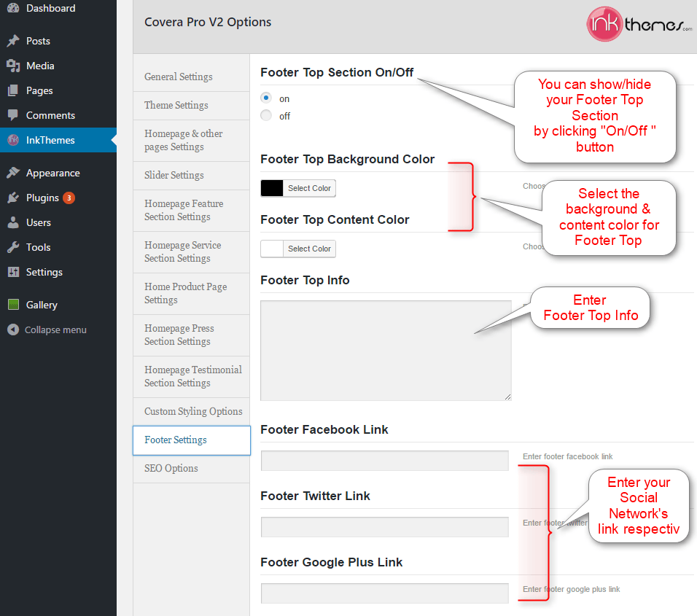Click the Media library icon
This screenshot has height=616, width=697.
[x=13, y=66]
